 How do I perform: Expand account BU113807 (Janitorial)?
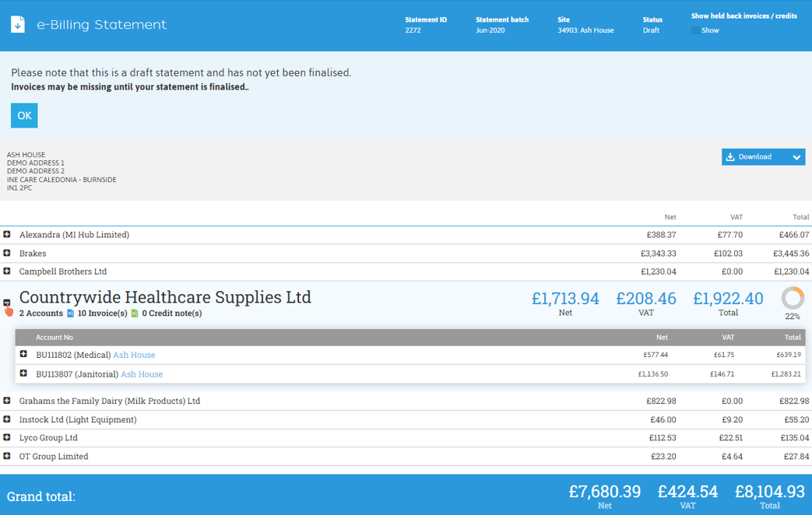pyautogui.click(x=23, y=373)
